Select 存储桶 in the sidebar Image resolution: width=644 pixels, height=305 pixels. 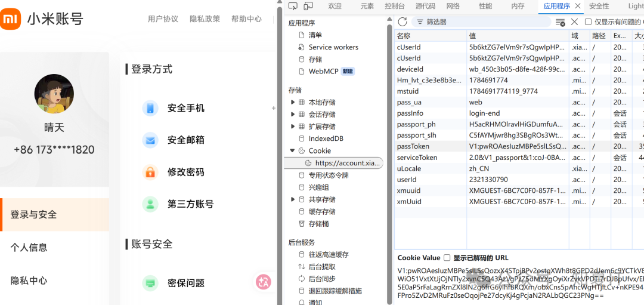(318, 224)
